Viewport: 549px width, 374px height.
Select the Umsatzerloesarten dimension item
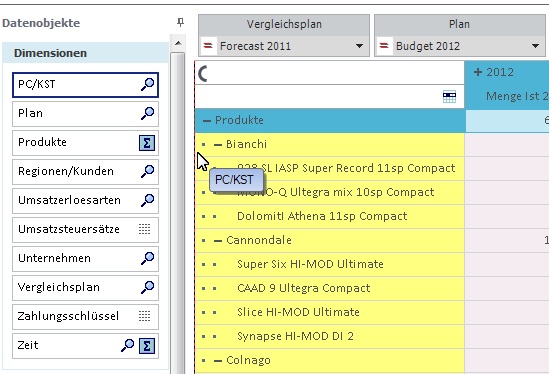point(85,201)
